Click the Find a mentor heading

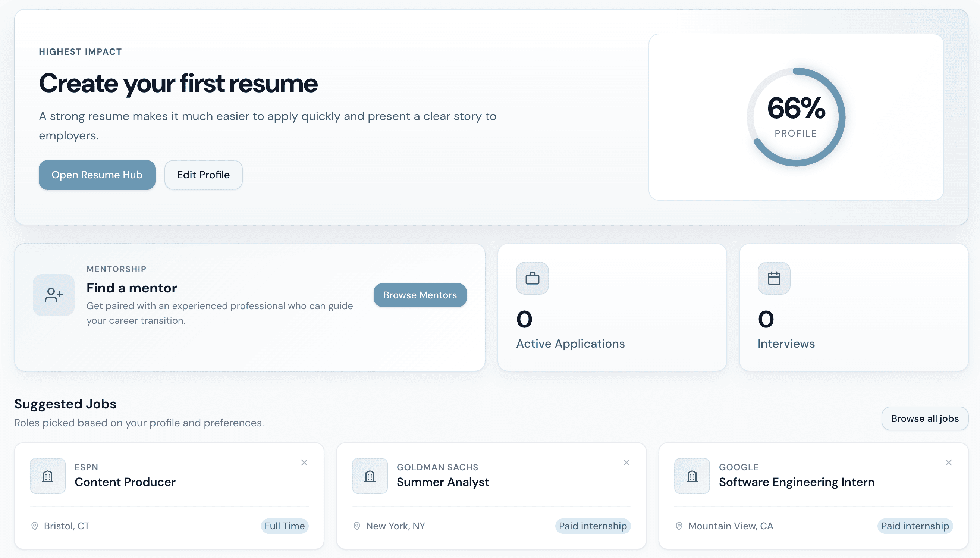pos(132,288)
